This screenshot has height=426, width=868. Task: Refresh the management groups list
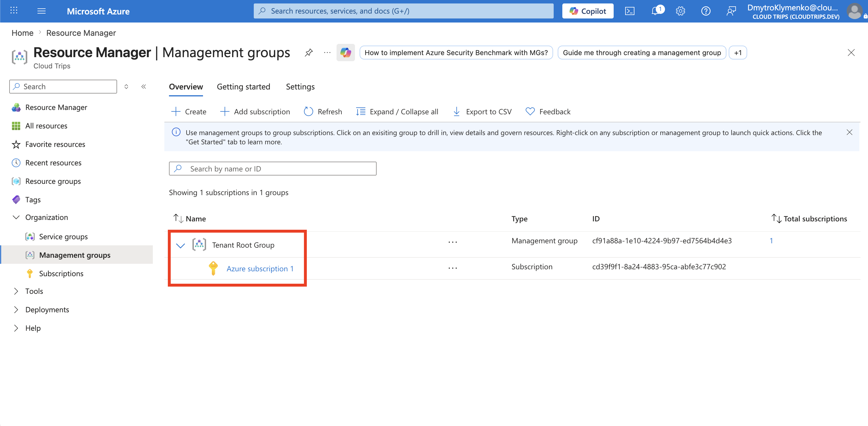[323, 112]
